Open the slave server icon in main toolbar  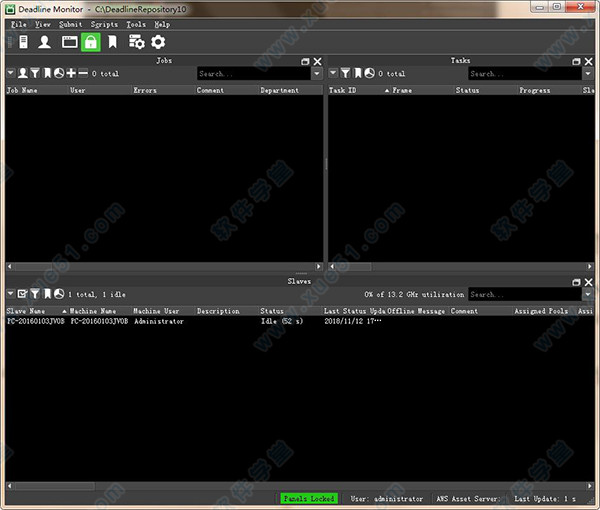(23, 42)
